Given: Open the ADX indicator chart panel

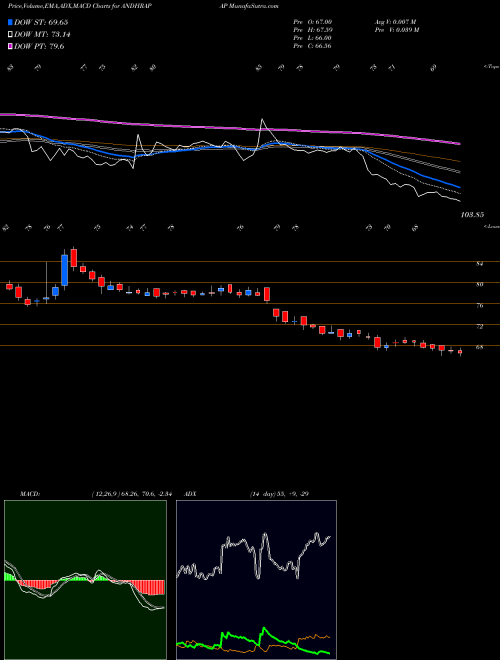Looking at the screenshot, I should tap(256, 580).
